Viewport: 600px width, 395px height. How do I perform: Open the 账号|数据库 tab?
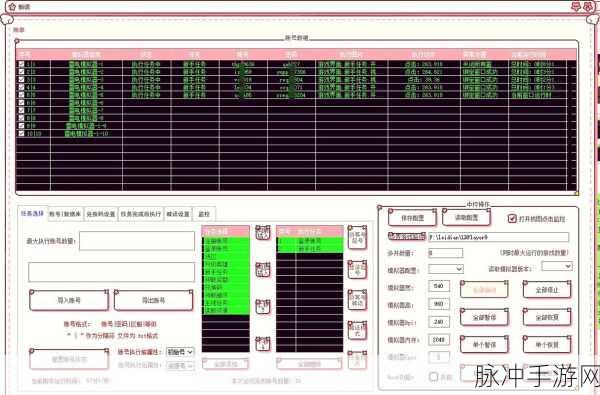point(65,214)
